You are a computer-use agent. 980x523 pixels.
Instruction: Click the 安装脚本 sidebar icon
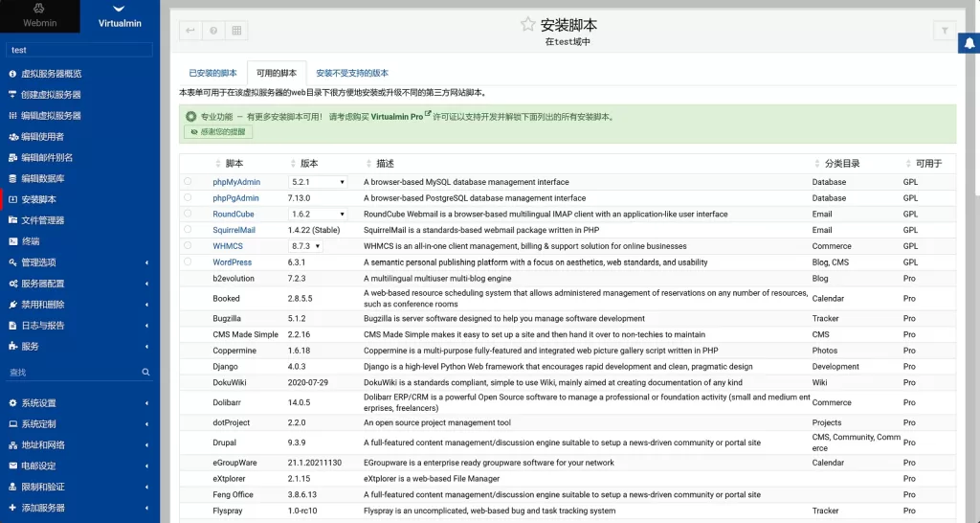pyautogui.click(x=12, y=199)
